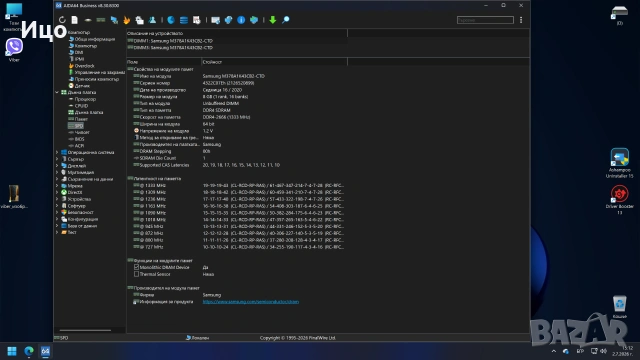
Task: Select the @ 1333 MHz latency row
Action: [x=238, y=185]
